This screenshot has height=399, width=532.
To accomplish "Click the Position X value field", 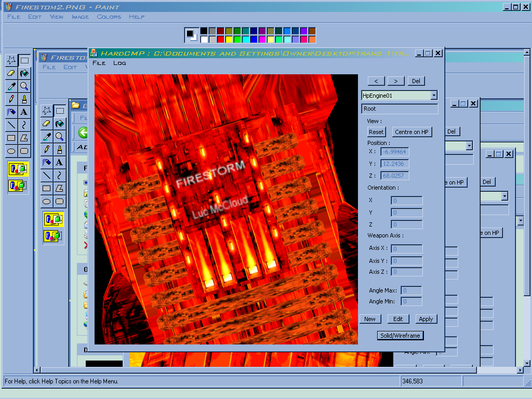I will 395,152.
